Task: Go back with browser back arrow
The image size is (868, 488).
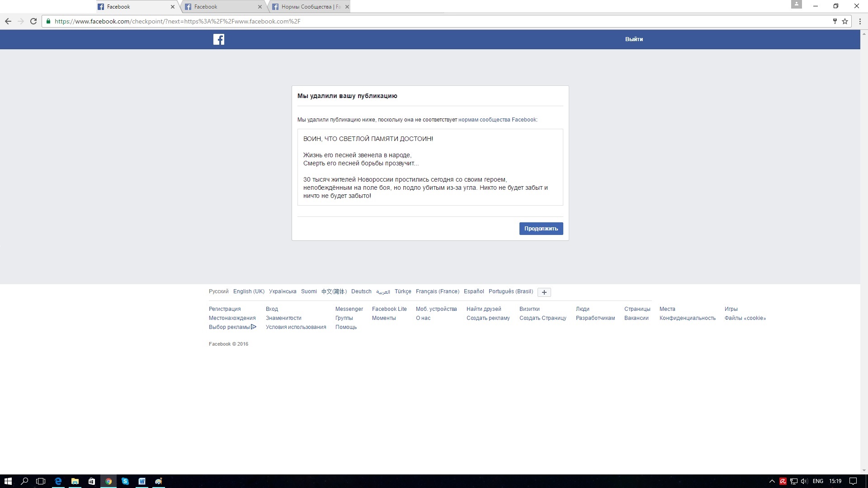Action: tap(8, 21)
